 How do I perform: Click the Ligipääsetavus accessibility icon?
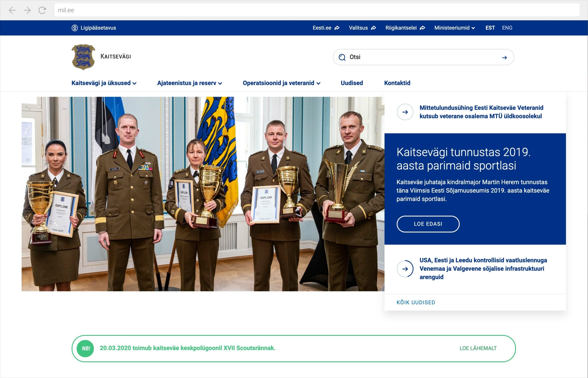tap(75, 28)
